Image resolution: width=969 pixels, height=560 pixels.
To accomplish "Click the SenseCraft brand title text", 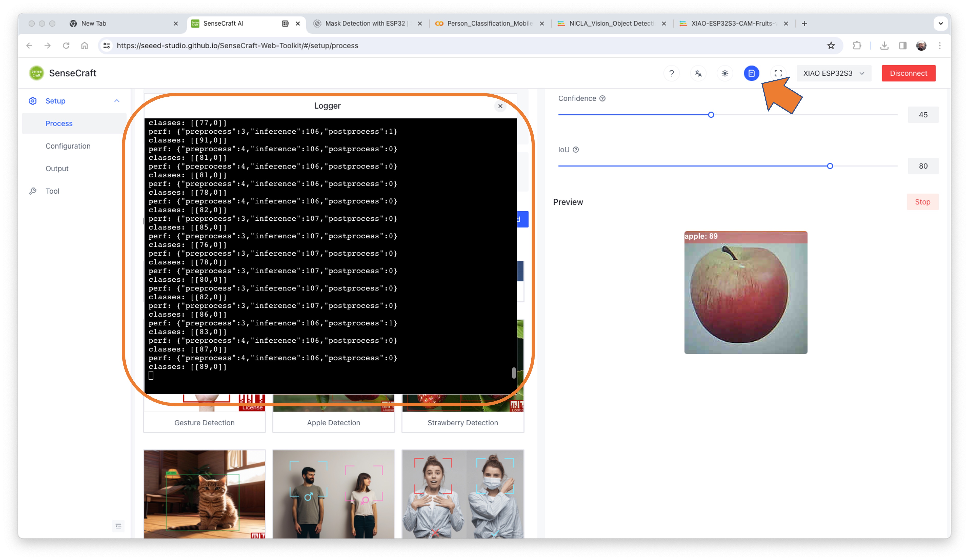I will 73,73.
